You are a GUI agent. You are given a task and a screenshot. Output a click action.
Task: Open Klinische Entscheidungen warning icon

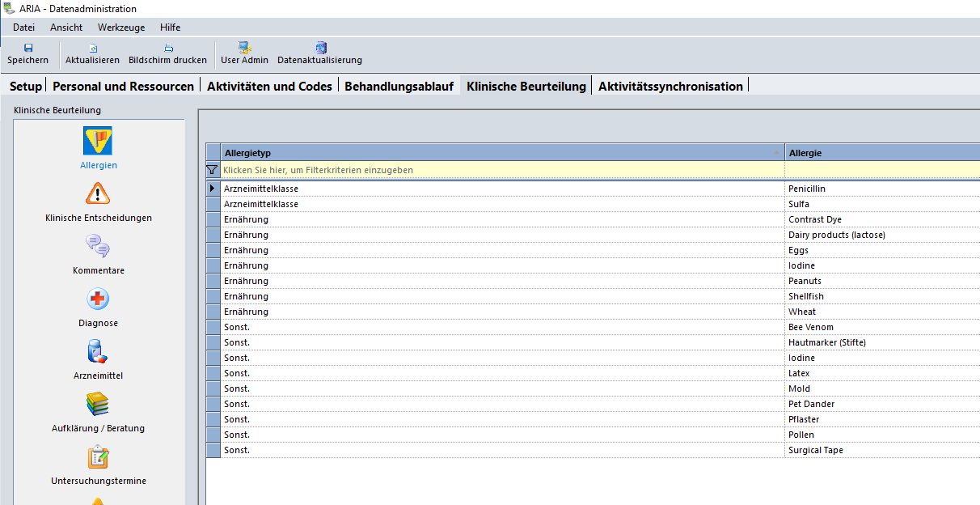click(98, 193)
